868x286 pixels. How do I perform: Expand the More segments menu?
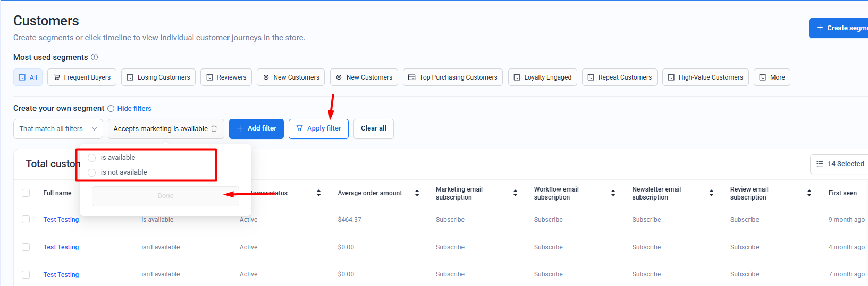pos(772,77)
